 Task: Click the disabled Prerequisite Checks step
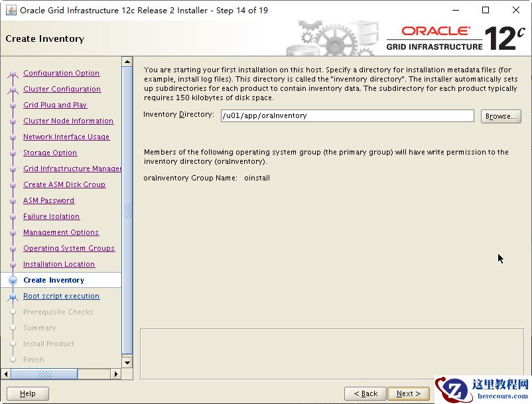click(x=58, y=312)
